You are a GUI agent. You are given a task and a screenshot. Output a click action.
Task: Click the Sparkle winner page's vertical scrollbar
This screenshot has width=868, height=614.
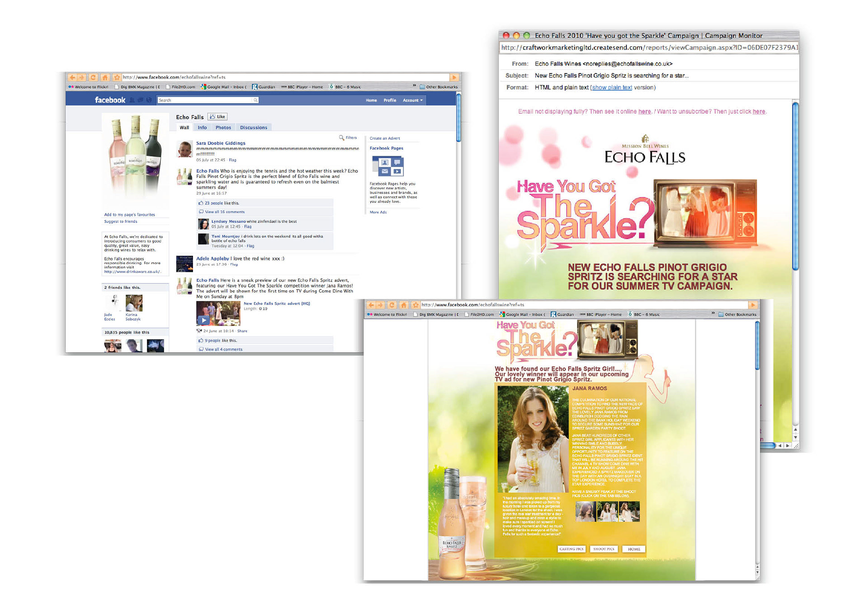tap(757, 345)
